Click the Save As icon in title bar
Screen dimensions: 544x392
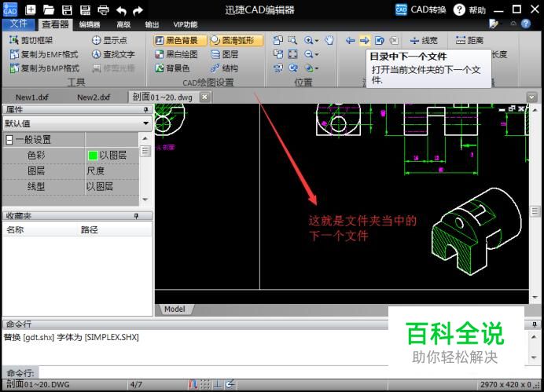tap(85, 9)
